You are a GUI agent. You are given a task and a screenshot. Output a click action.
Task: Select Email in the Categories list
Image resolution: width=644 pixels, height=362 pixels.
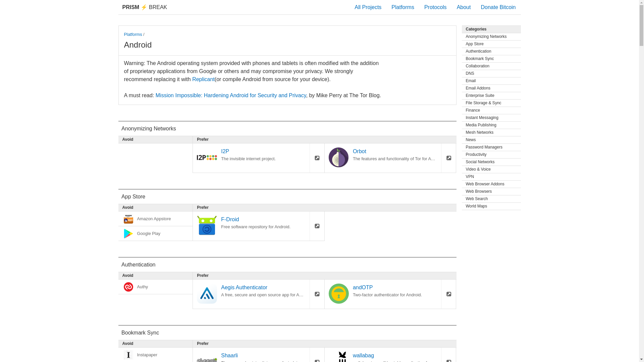(x=491, y=81)
